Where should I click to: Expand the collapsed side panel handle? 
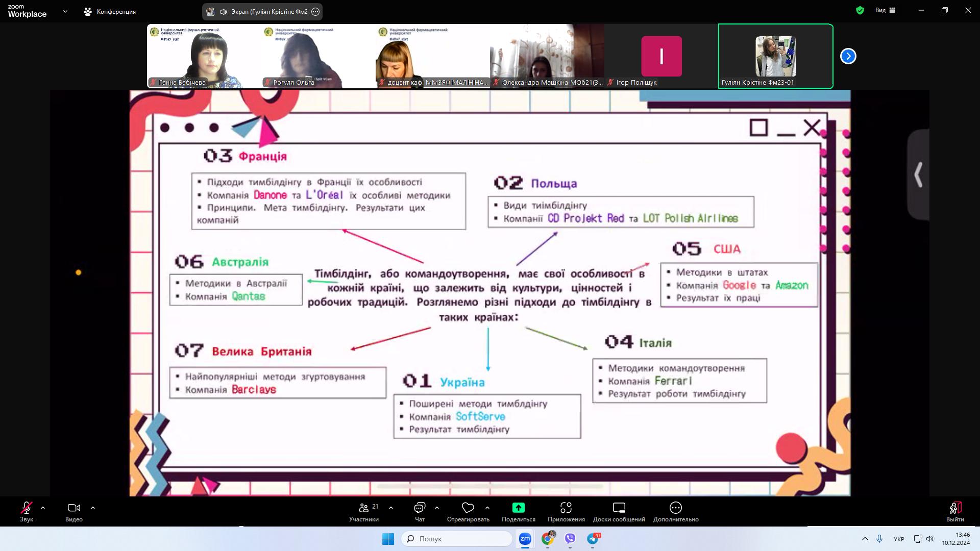(918, 175)
